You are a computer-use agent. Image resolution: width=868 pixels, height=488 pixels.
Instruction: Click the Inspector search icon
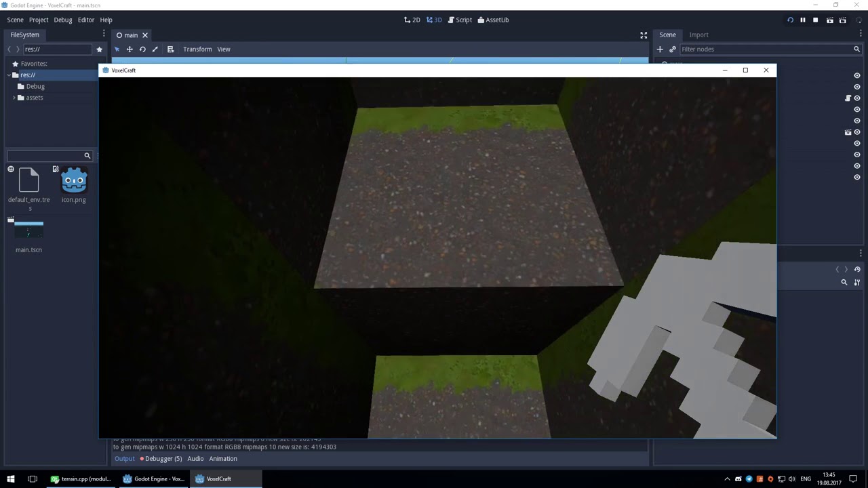click(x=844, y=282)
